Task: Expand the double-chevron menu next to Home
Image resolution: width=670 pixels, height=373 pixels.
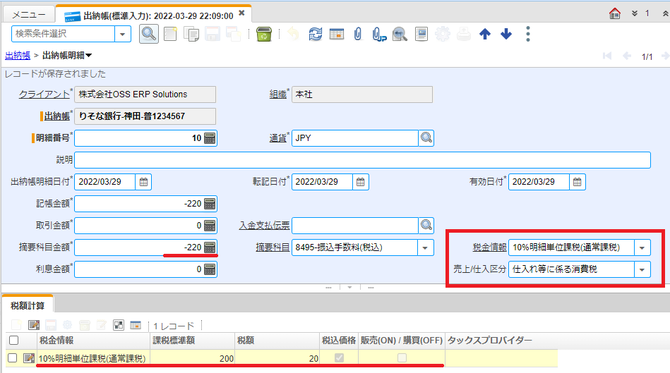Action: (x=635, y=14)
